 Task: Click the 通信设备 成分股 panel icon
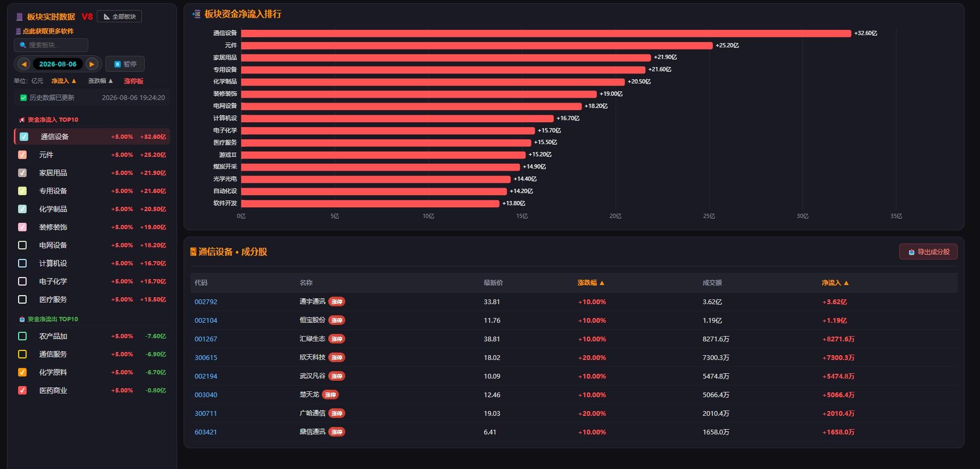[x=193, y=252]
